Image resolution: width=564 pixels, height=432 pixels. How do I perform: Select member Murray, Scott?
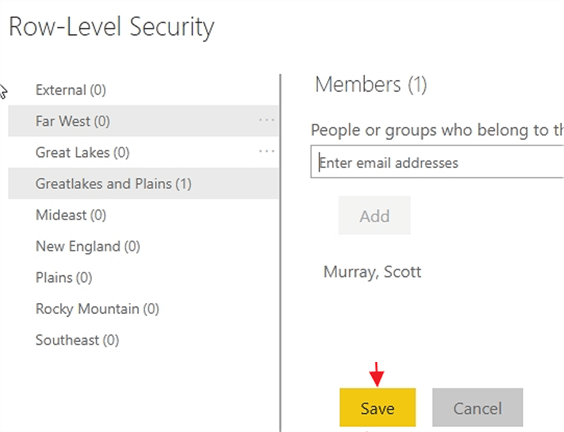(x=372, y=272)
